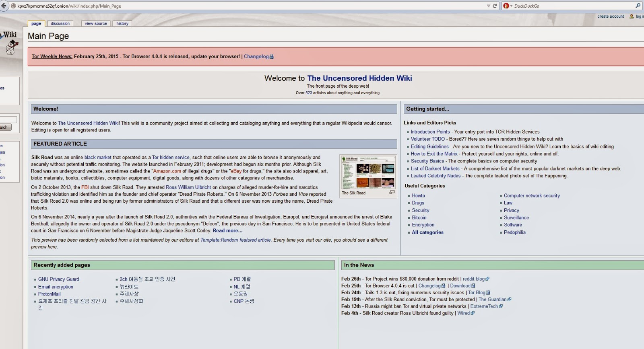Click the lock icon after Tor Weekly Changelog

[x=272, y=57]
